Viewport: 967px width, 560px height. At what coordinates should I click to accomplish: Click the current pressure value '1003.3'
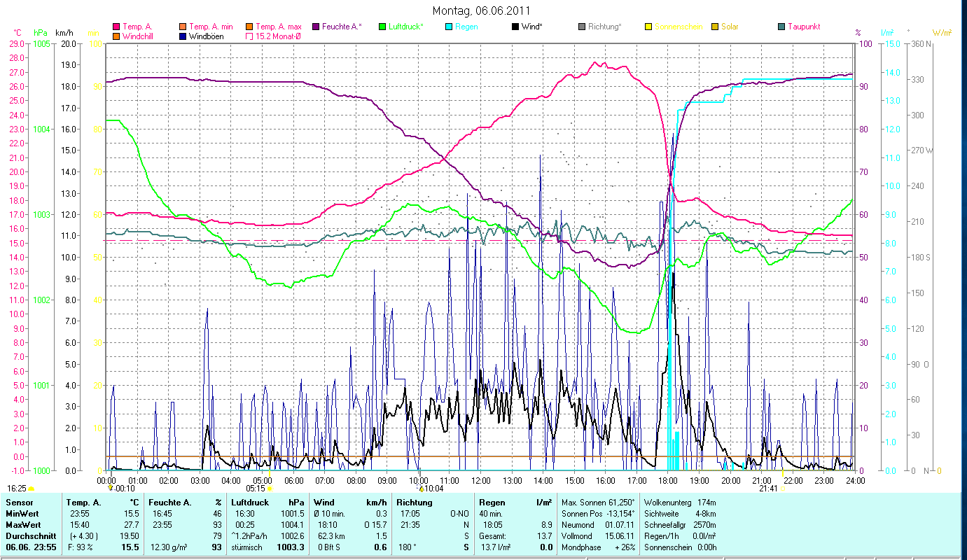click(291, 547)
